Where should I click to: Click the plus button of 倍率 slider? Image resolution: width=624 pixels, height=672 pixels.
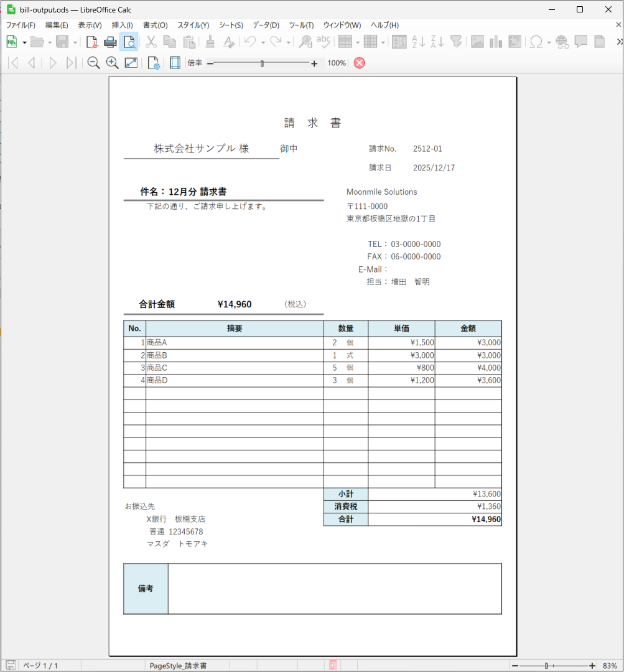point(314,63)
